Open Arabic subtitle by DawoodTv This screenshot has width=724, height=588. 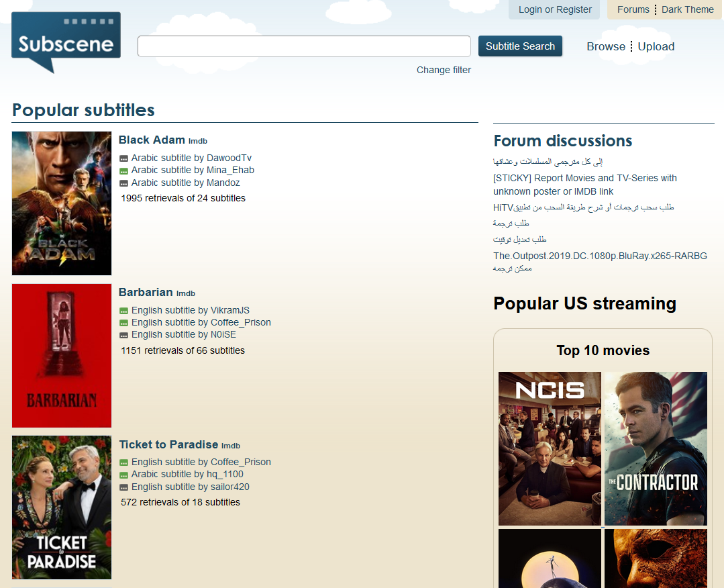coord(192,158)
